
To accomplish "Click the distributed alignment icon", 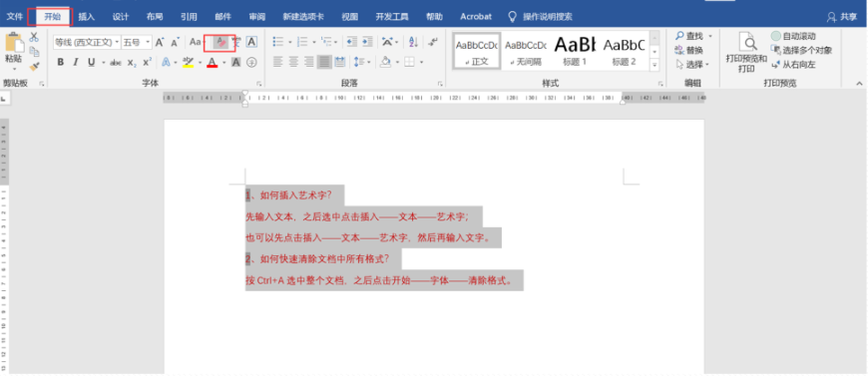I will point(340,62).
